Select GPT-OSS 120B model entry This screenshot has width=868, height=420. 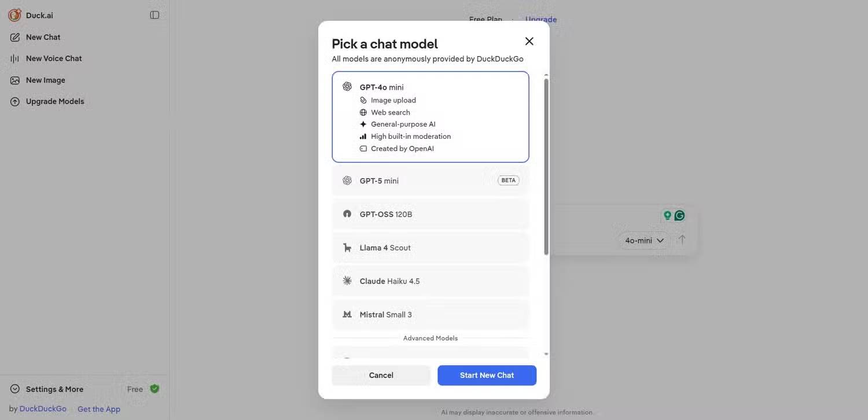(x=430, y=214)
